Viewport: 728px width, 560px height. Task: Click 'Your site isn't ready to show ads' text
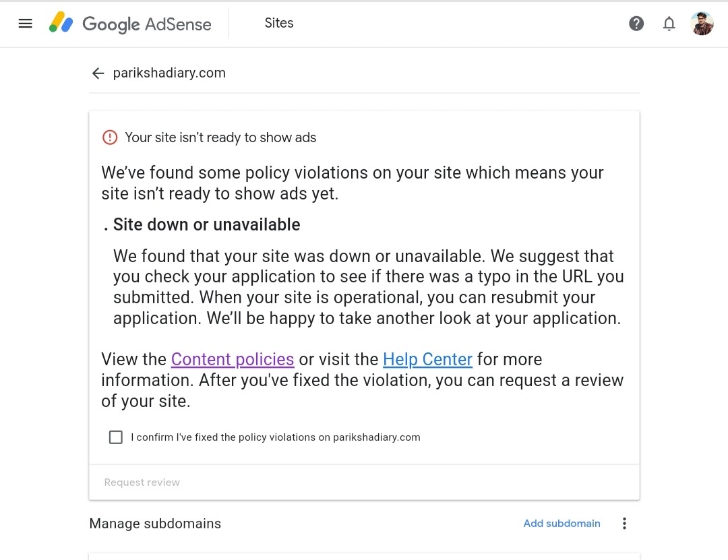click(220, 137)
